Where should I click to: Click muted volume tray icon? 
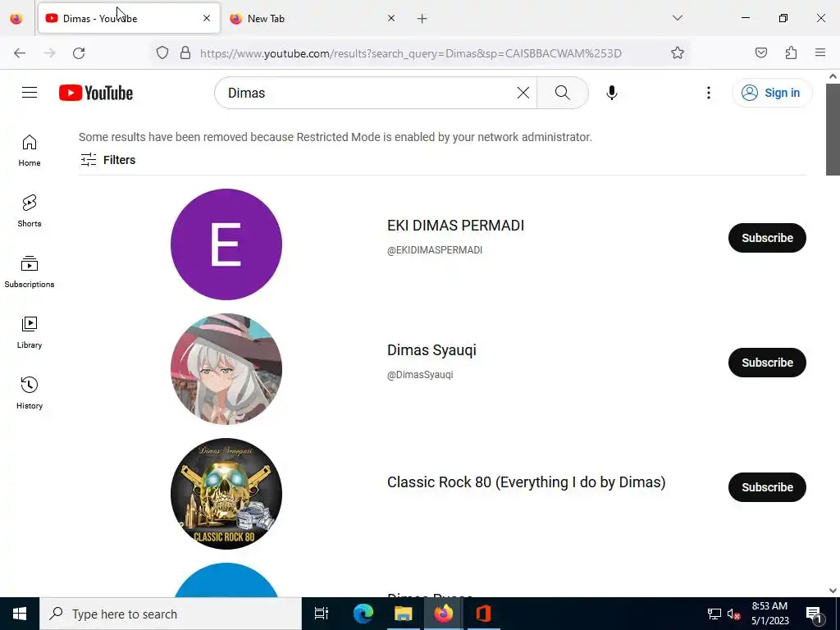(x=733, y=614)
